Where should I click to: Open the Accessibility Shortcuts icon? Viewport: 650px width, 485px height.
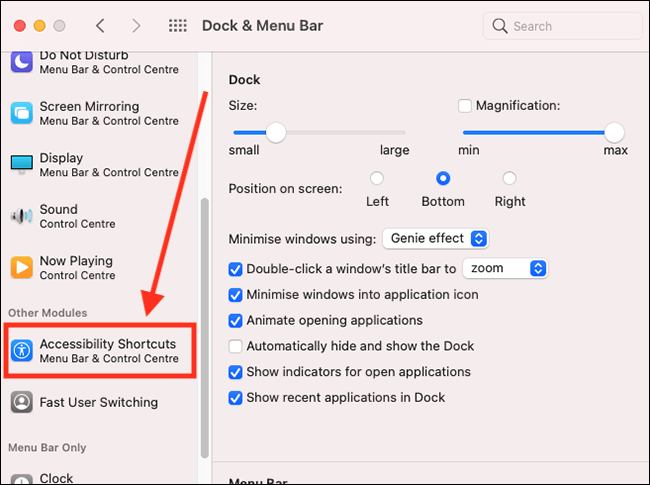point(22,351)
